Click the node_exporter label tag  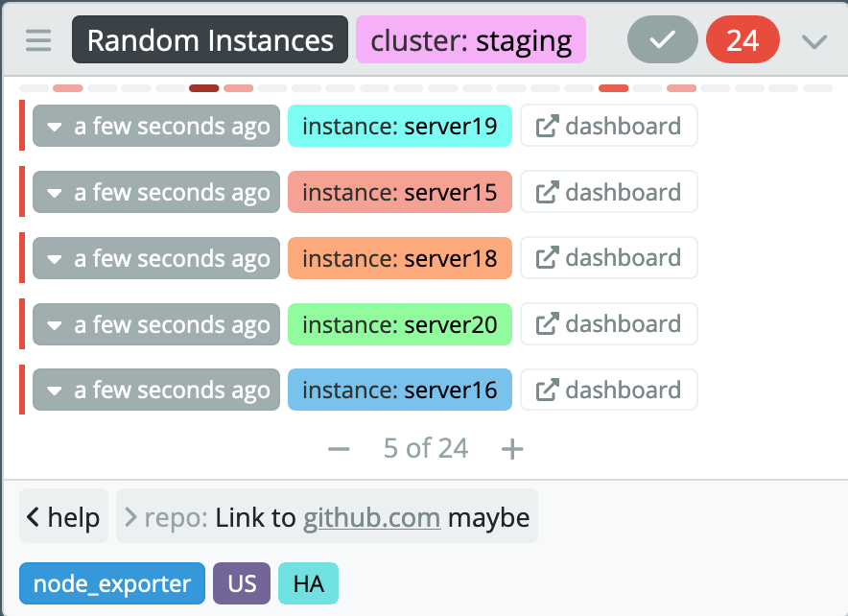pyautogui.click(x=112, y=583)
